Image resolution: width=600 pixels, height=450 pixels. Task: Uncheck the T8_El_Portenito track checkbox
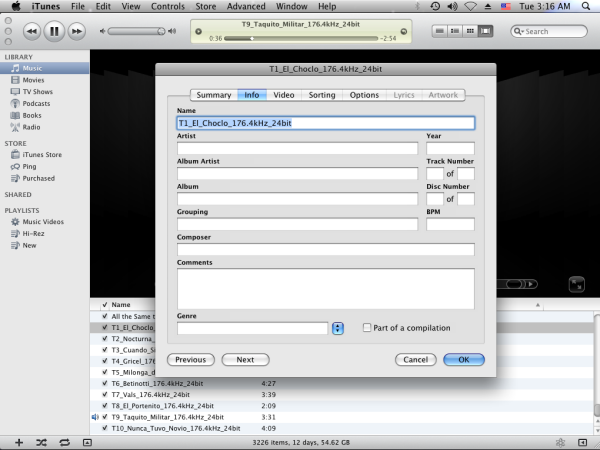pyautogui.click(x=104, y=406)
